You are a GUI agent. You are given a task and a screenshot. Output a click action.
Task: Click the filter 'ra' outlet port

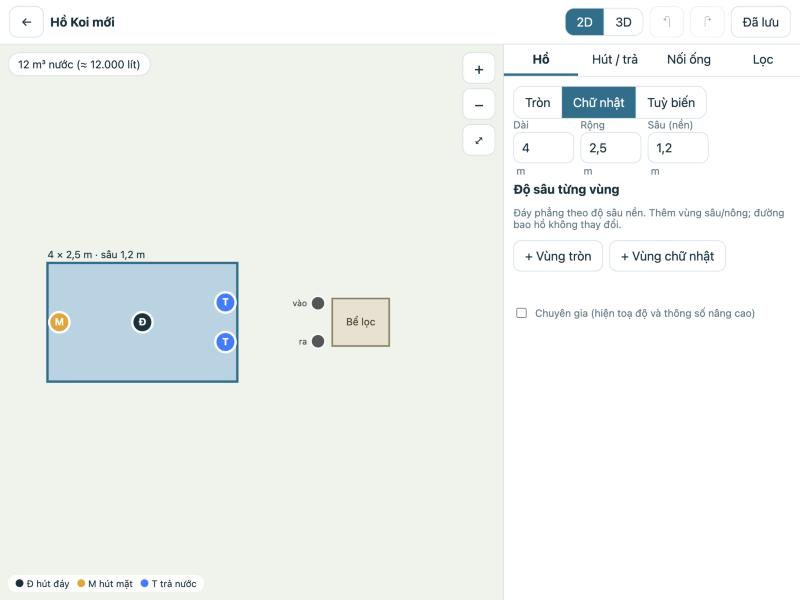tap(318, 341)
